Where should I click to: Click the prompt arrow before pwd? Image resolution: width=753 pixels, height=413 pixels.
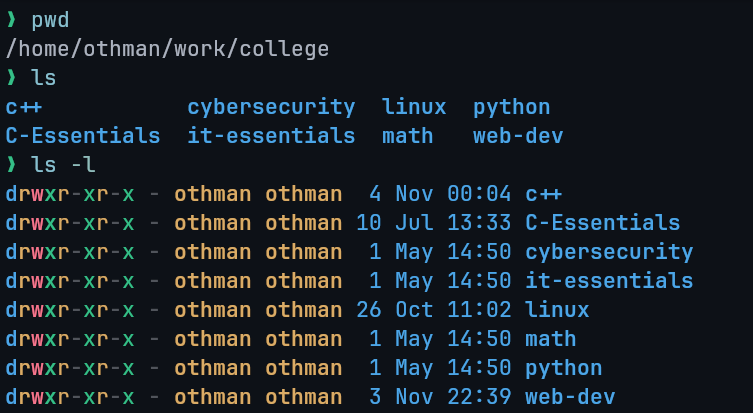(11, 20)
